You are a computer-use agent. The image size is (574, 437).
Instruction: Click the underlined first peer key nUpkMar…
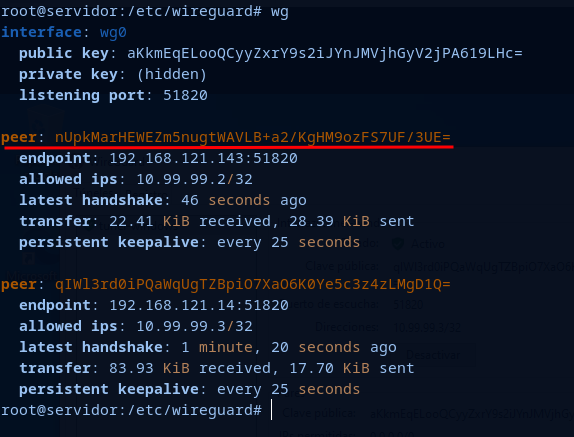point(253,137)
